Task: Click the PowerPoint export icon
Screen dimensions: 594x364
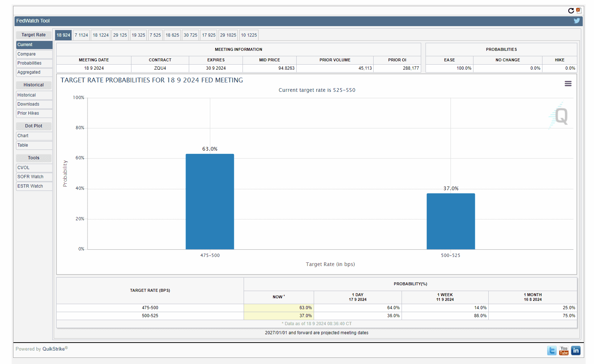Action: click(579, 11)
